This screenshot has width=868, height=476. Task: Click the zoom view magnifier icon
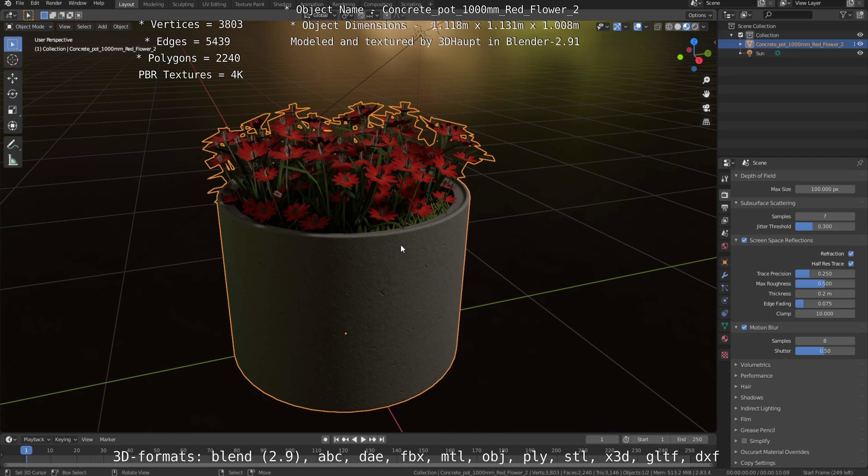706,80
